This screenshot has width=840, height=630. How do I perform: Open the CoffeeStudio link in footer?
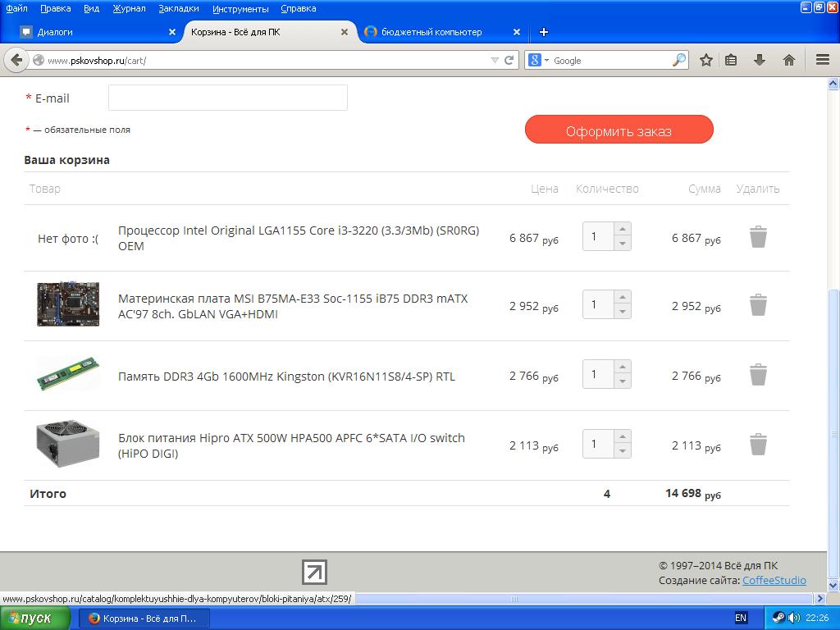(774, 580)
